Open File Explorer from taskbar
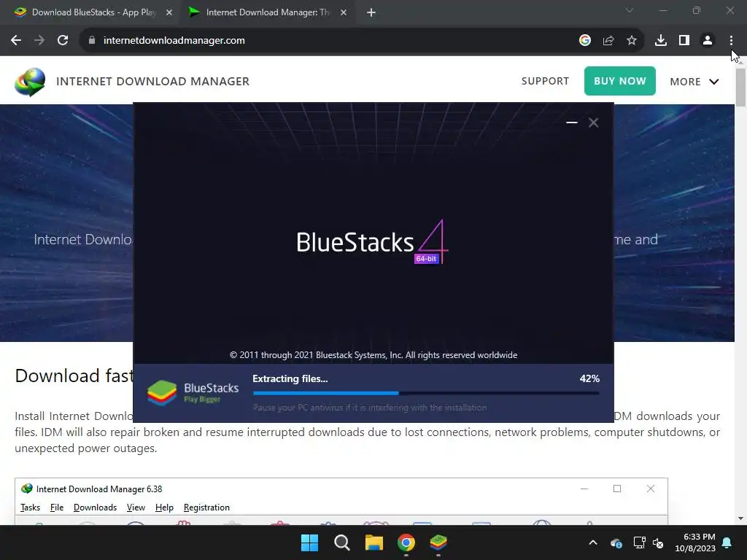Image resolution: width=747 pixels, height=560 pixels. [374, 542]
